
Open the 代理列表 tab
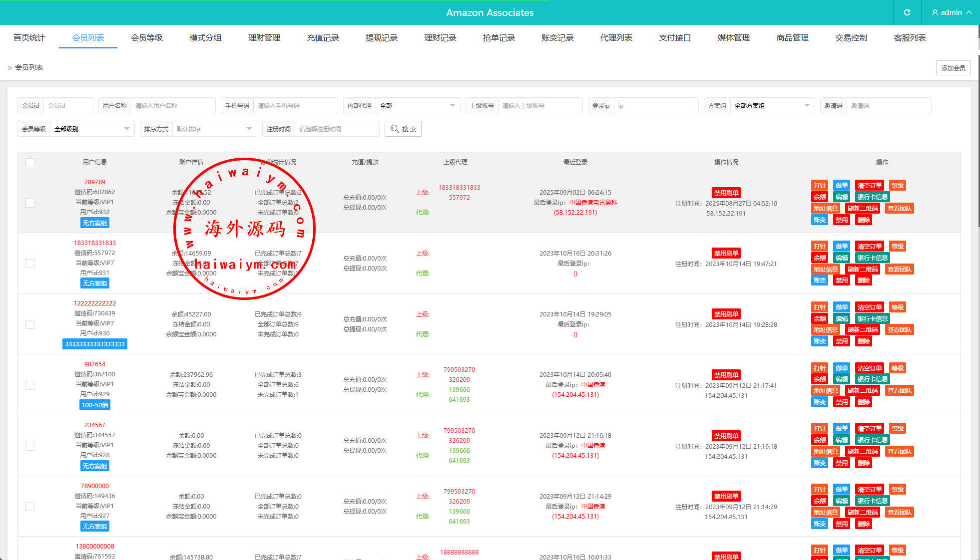point(616,38)
